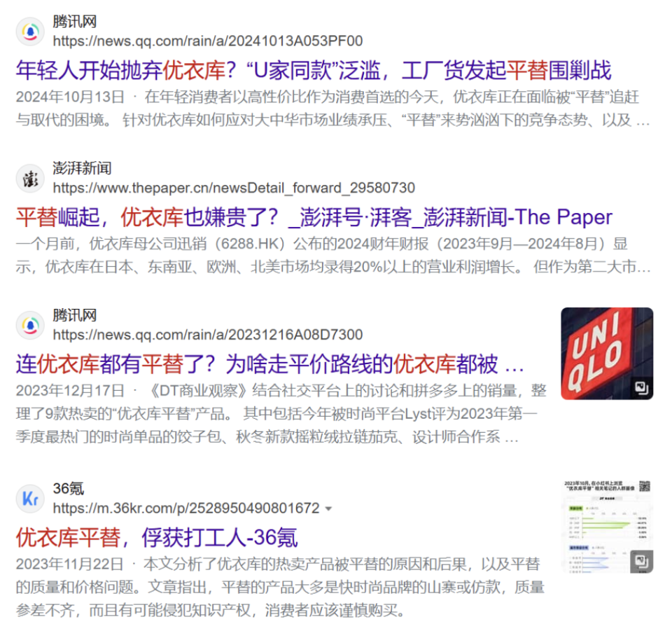Open headline 平替崛起，优衣库也嫌贵了

[x=314, y=217]
